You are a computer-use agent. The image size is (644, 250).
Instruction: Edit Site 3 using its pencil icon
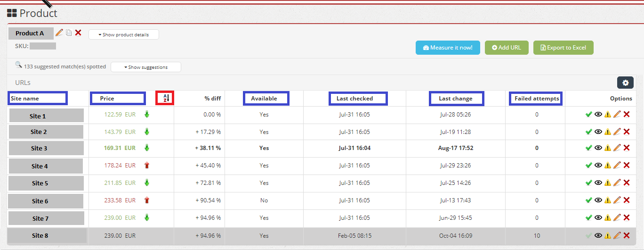(x=617, y=148)
